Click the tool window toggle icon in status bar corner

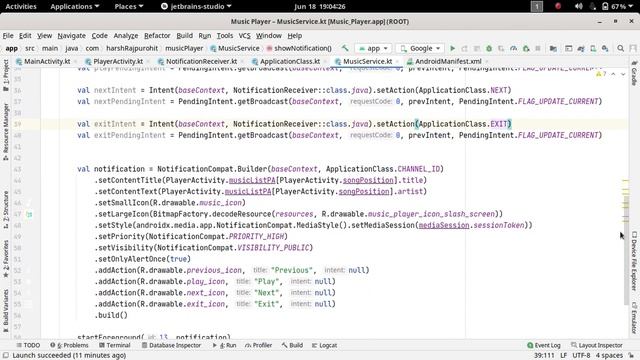6,356
